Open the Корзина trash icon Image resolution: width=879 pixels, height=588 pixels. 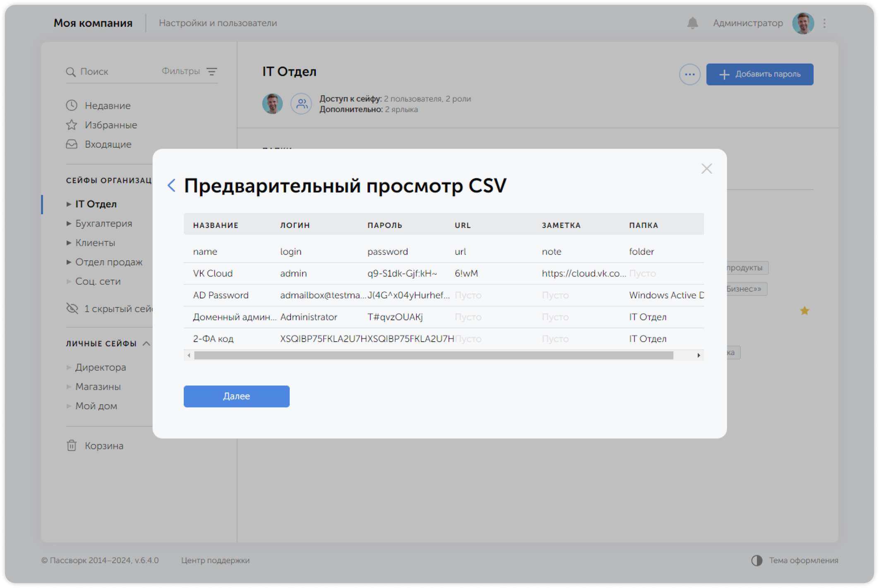[x=72, y=446]
